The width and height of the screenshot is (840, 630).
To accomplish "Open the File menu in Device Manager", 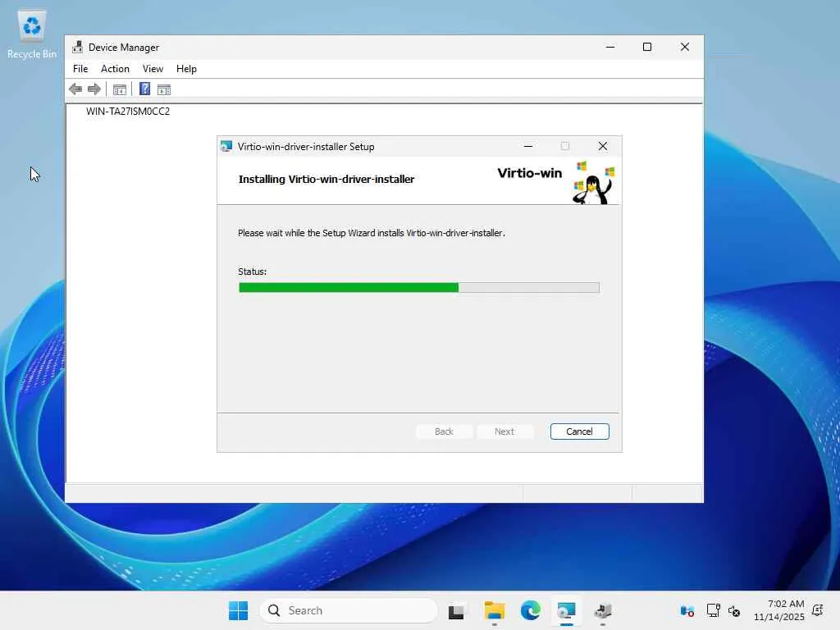I will click(80, 69).
